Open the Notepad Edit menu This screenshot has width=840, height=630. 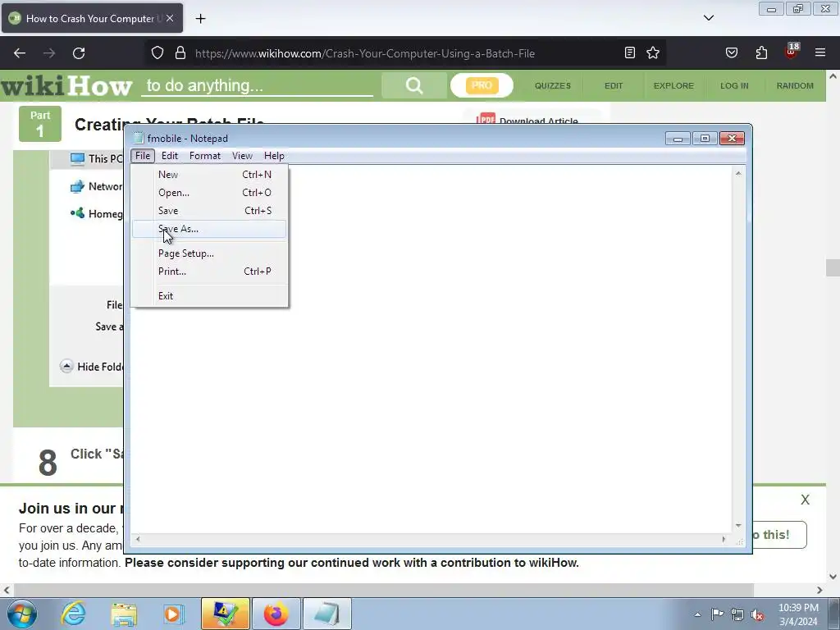click(x=169, y=156)
